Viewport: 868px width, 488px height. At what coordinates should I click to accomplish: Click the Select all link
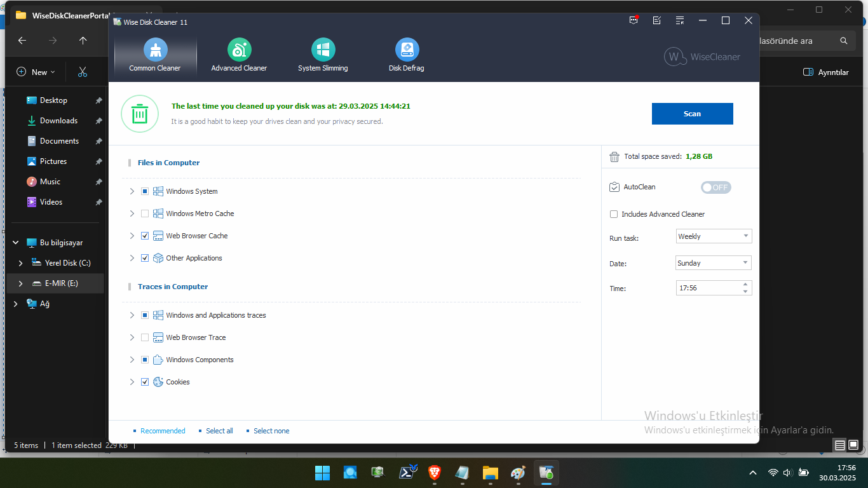(219, 431)
